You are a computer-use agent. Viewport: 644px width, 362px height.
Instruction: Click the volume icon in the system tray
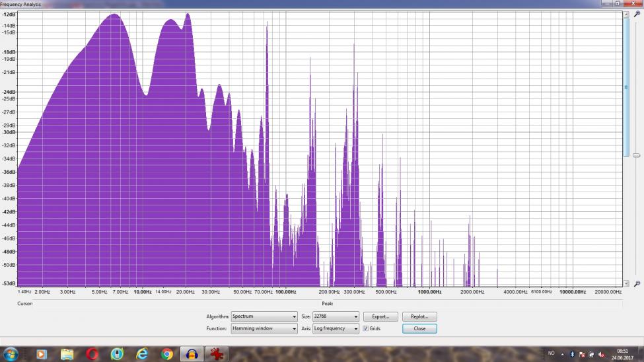(x=601, y=354)
